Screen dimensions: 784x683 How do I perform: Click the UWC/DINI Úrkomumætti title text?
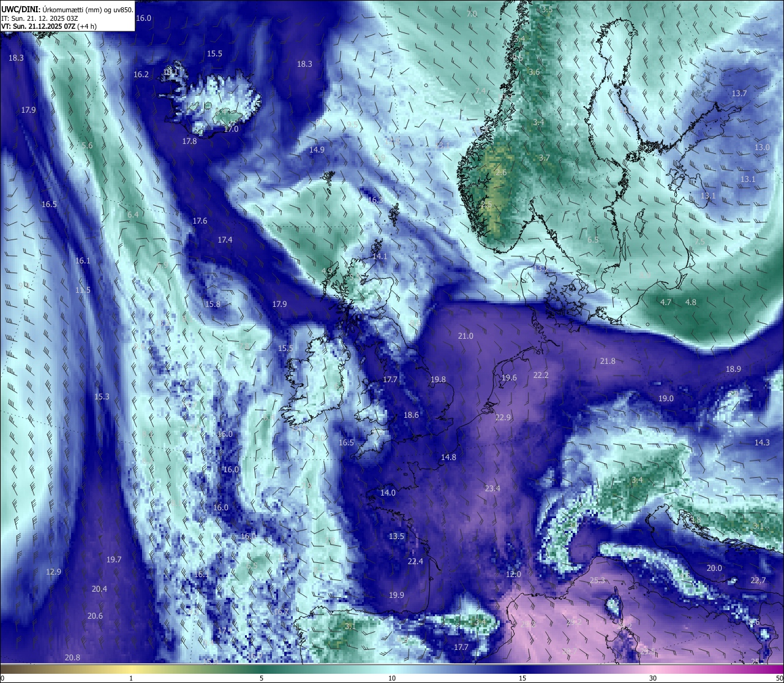point(67,9)
